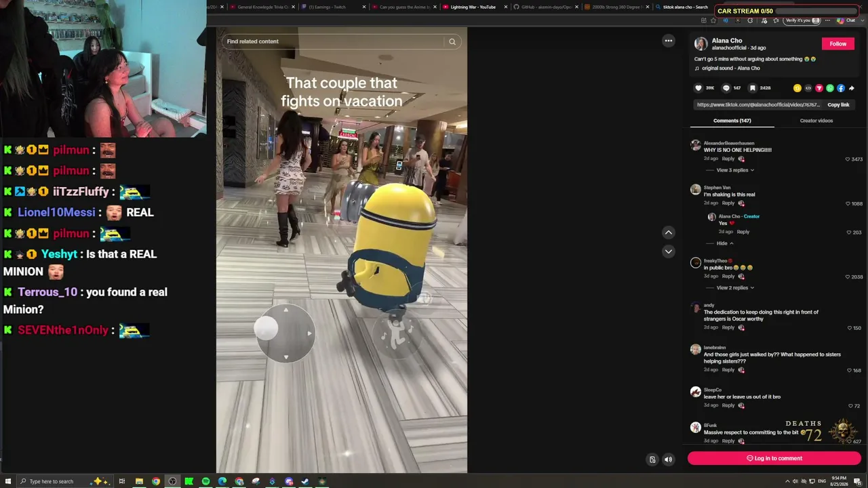
Task: Toggle the video mute speaker button
Action: tap(668, 460)
